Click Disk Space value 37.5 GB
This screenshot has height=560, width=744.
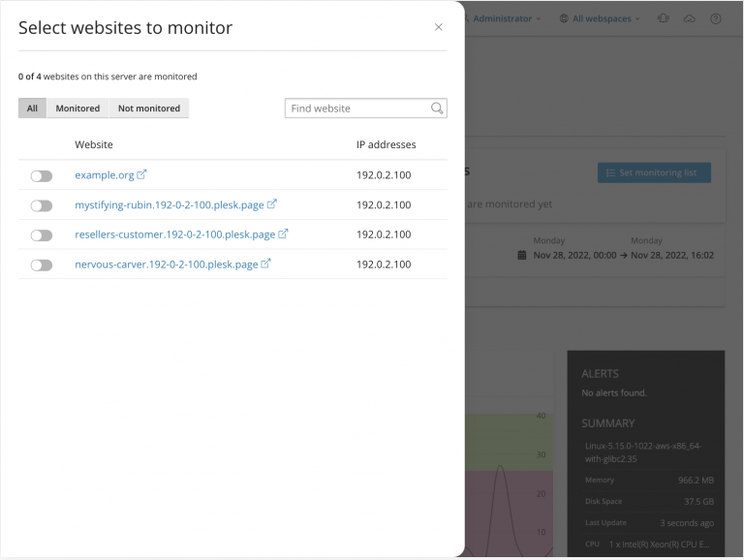pyautogui.click(x=698, y=502)
